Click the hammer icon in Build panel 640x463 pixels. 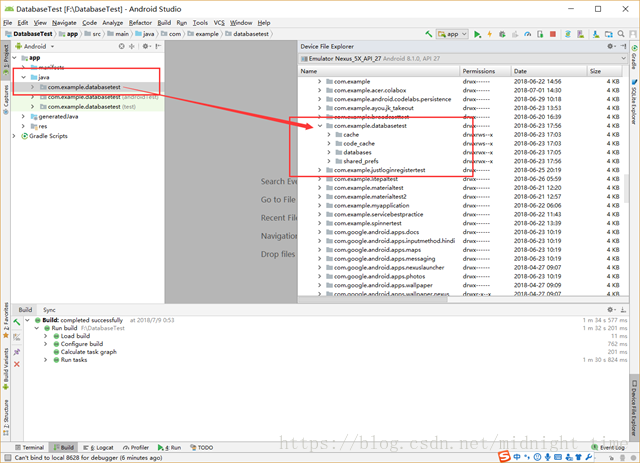pos(17,322)
